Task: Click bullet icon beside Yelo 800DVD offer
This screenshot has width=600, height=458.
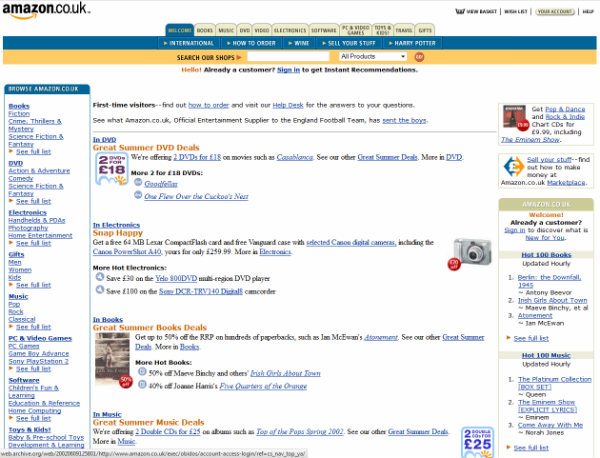Action: click(x=99, y=277)
